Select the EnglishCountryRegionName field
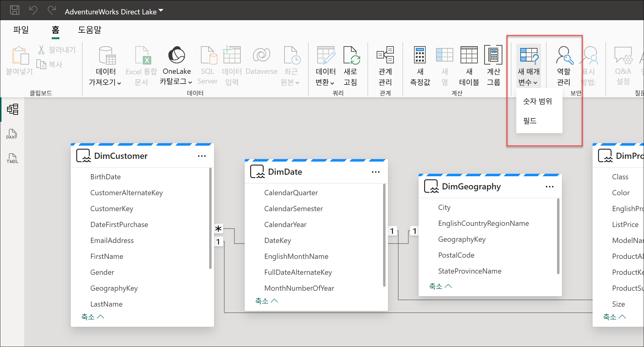 point(484,223)
